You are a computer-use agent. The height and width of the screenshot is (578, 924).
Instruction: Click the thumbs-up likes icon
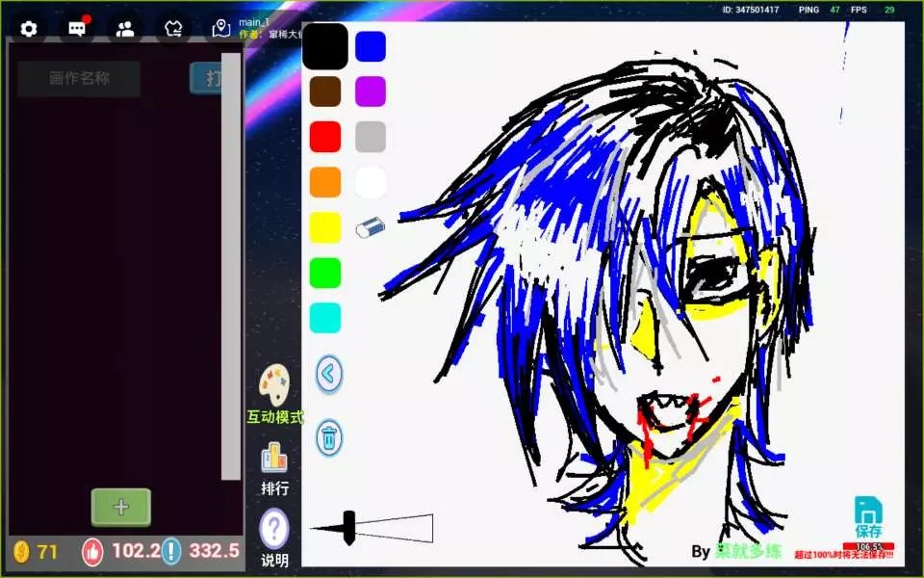pyautogui.click(x=92, y=552)
